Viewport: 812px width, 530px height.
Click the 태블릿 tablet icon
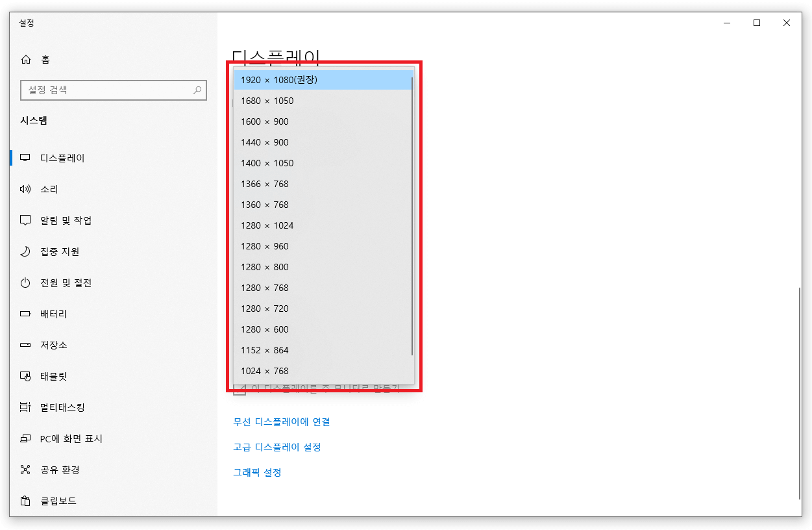click(26, 376)
